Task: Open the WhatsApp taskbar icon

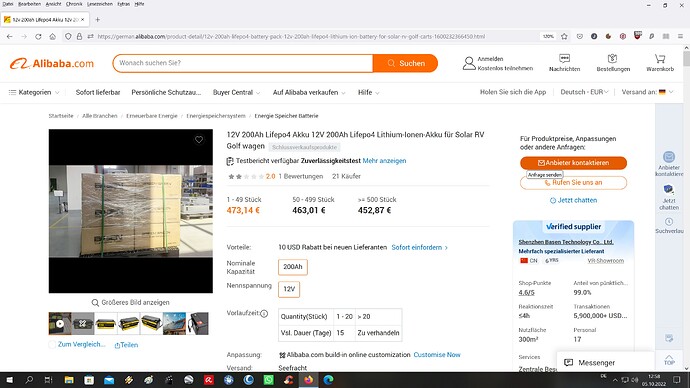Action: click(x=268, y=380)
